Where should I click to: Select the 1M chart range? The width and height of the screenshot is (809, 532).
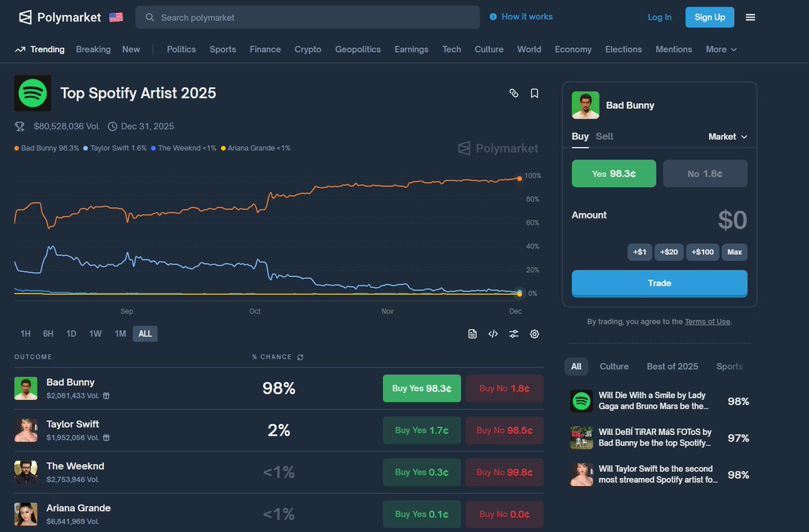pos(120,334)
